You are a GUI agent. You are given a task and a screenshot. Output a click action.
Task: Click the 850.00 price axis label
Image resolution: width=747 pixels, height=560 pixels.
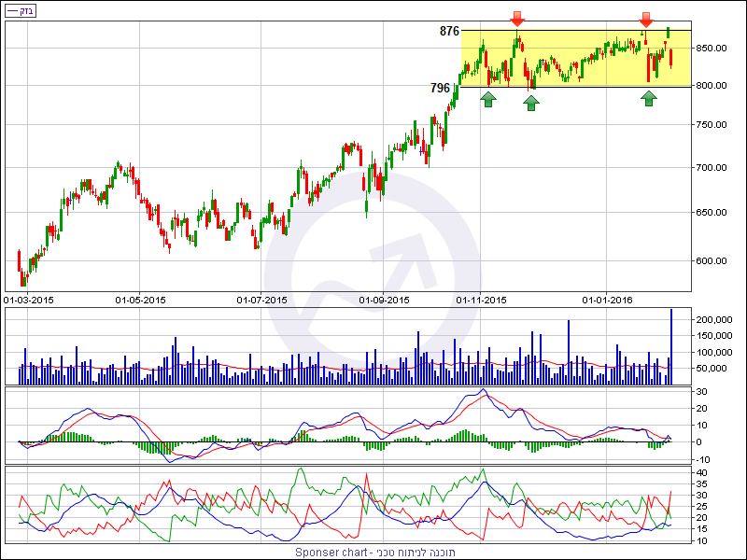[714, 48]
